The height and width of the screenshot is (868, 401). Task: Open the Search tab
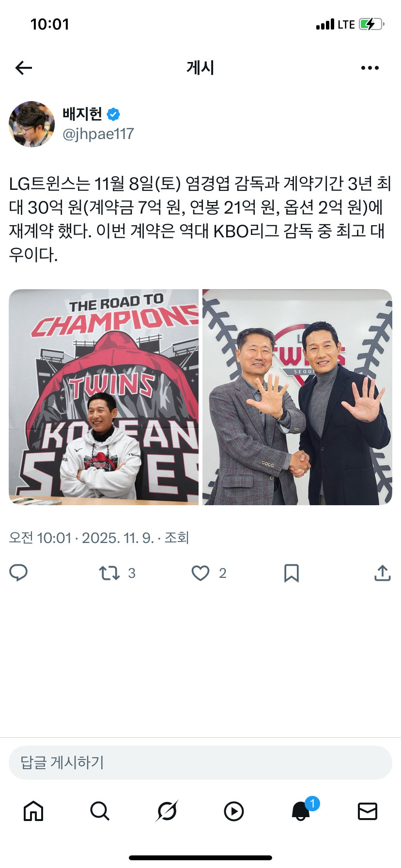[x=100, y=811]
